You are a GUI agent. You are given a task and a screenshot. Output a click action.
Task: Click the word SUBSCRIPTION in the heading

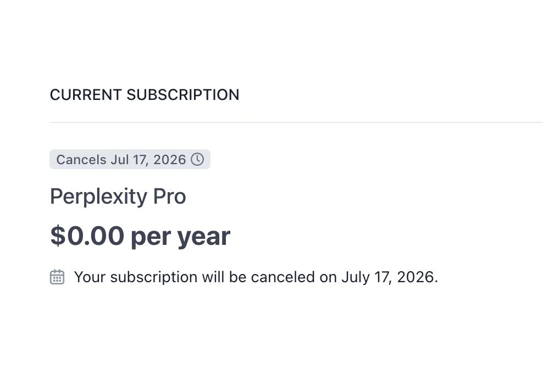[x=183, y=95]
